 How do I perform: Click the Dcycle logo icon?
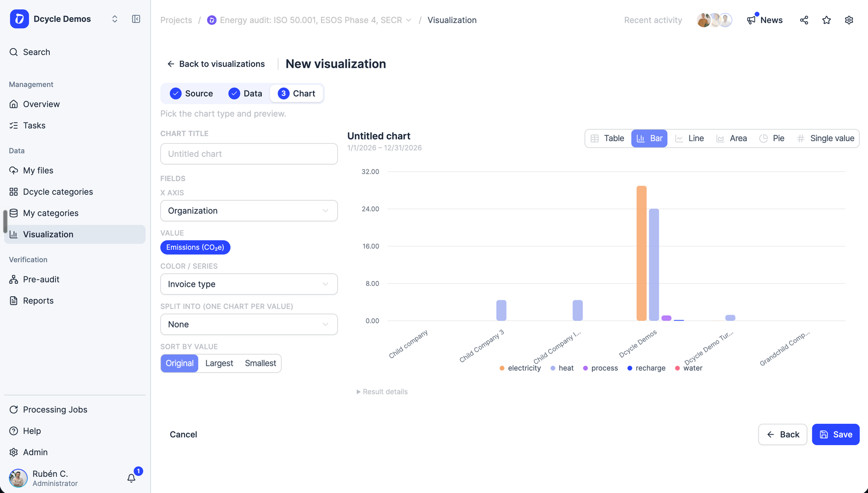(x=19, y=19)
